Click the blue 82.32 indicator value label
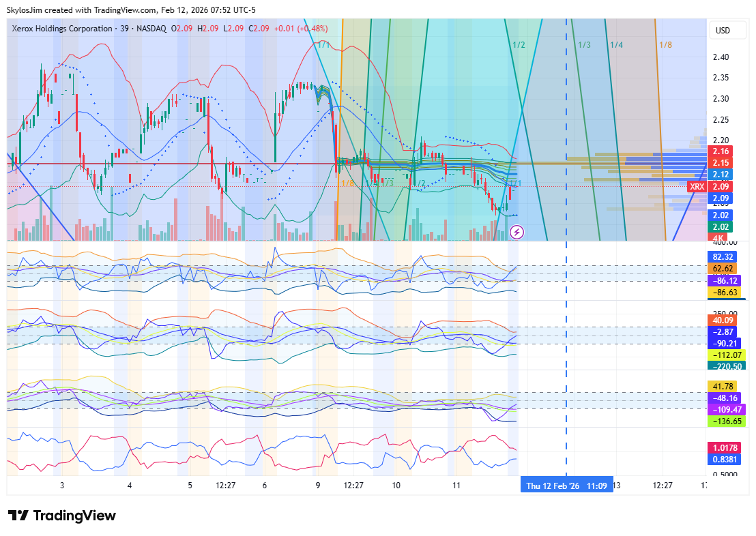Viewport: 756px width, 536px height. pyautogui.click(x=723, y=256)
